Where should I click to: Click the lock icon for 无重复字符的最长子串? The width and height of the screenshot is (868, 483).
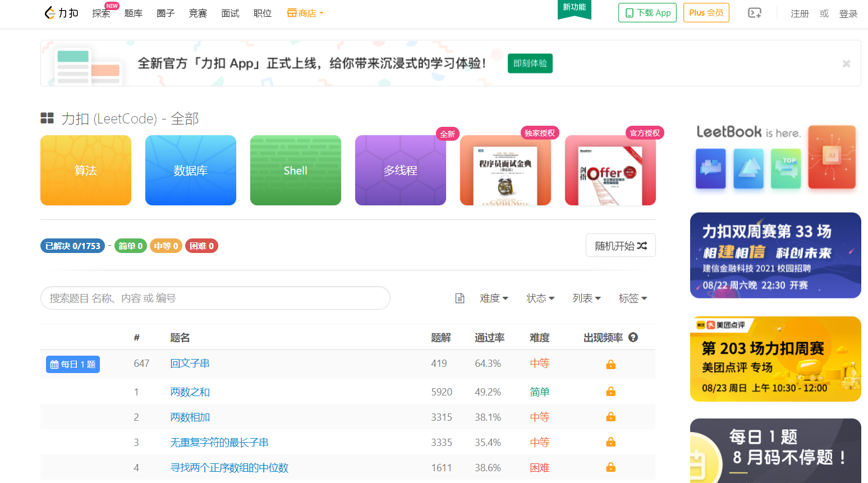(611, 442)
